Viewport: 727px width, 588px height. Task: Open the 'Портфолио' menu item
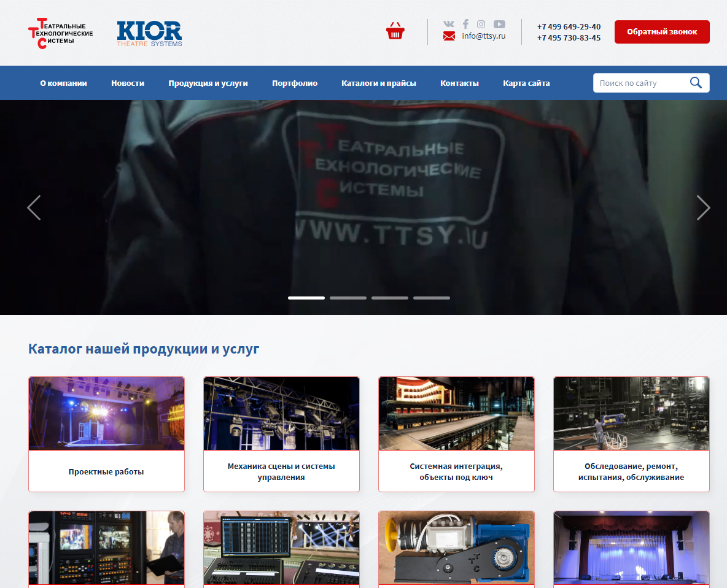tap(295, 83)
